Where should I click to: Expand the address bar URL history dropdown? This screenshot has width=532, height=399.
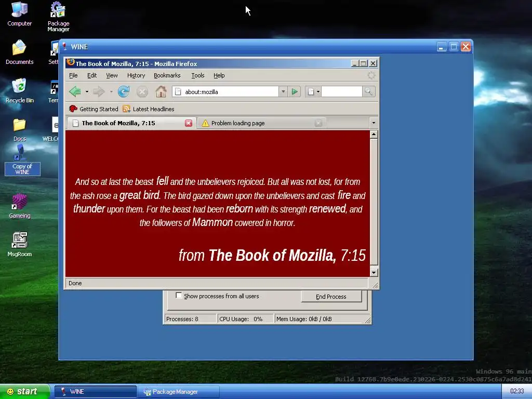coord(283,91)
